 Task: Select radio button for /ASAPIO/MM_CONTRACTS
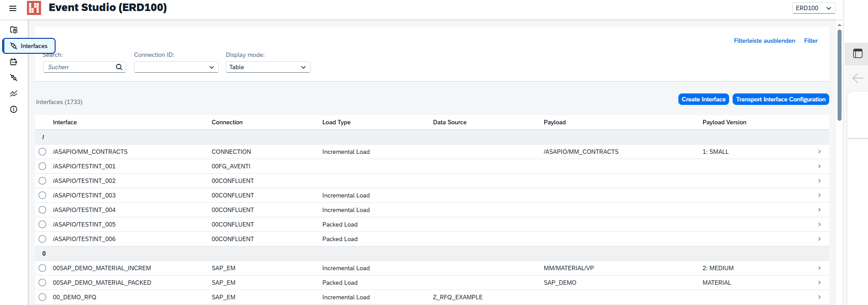42,152
